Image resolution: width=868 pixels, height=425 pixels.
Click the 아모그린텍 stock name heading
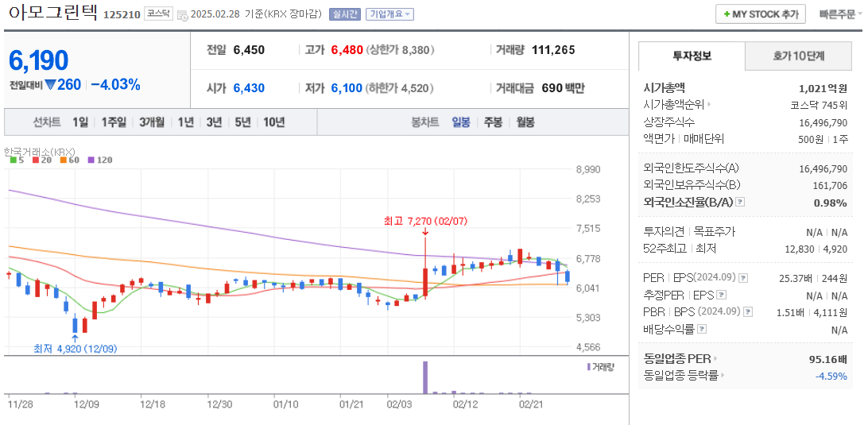point(53,14)
